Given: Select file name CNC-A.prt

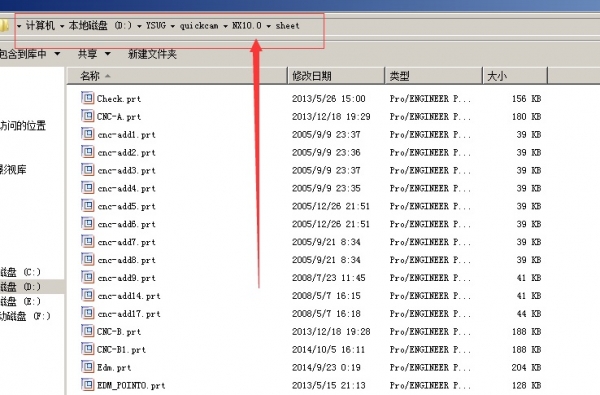Looking at the screenshot, I should point(119,117).
